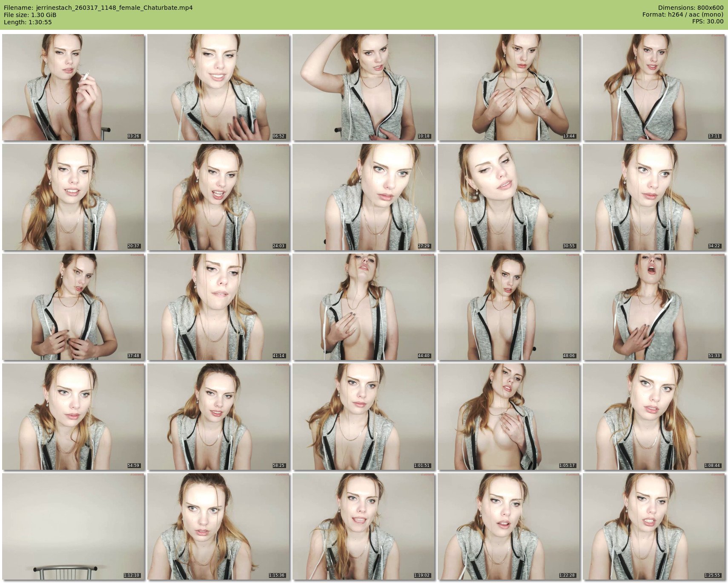Click the Filename line in the header
This screenshot has width=728, height=583.
(x=98, y=8)
